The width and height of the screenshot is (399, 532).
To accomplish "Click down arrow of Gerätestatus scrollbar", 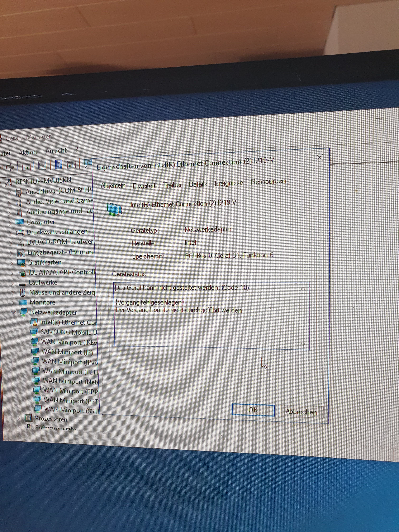I will coord(303,344).
